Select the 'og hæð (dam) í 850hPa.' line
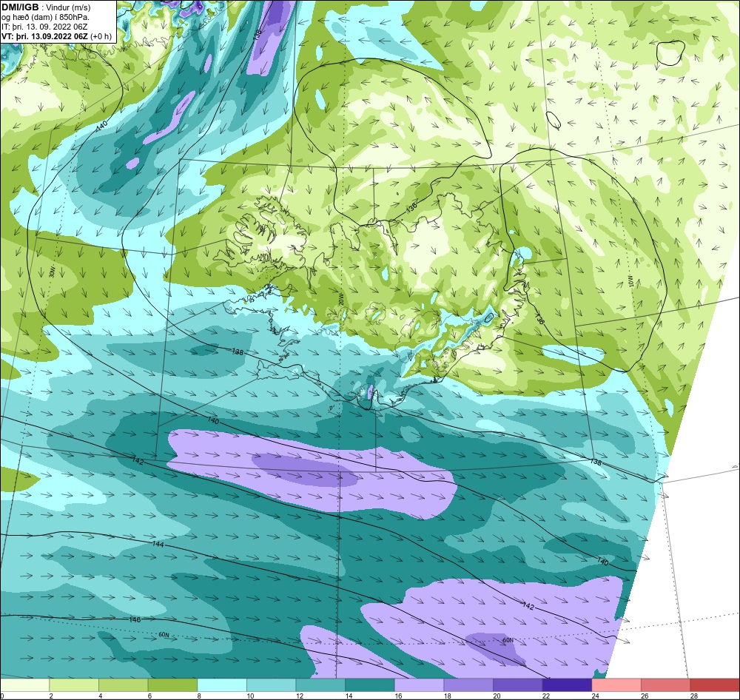This screenshot has height=700, width=740. click(45, 17)
